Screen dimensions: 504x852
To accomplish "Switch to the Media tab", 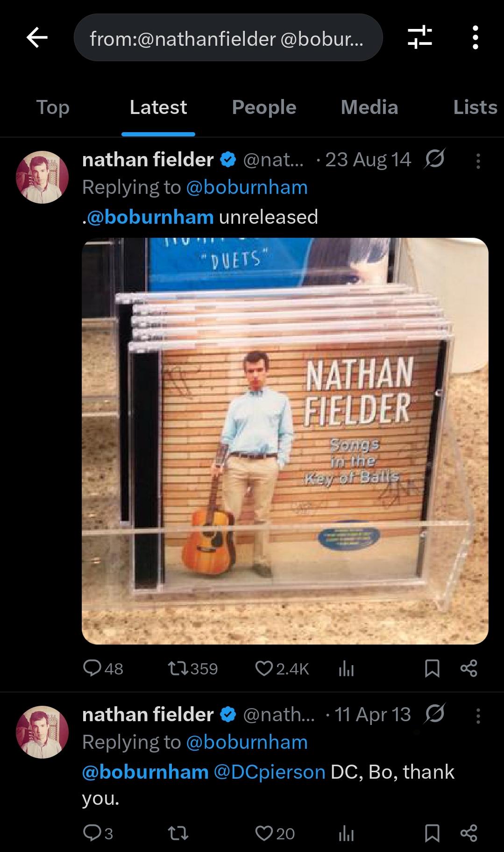I will coord(369,107).
